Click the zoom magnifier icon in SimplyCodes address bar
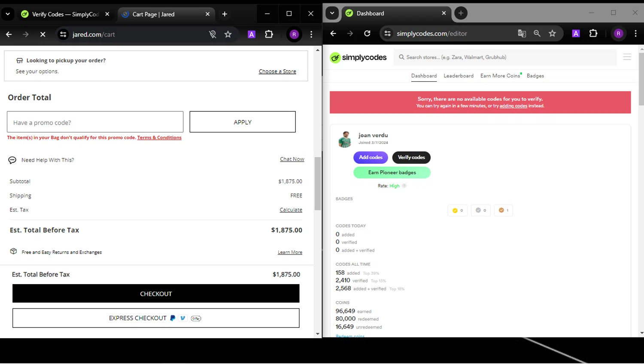This screenshot has width=644, height=364. 537,34
